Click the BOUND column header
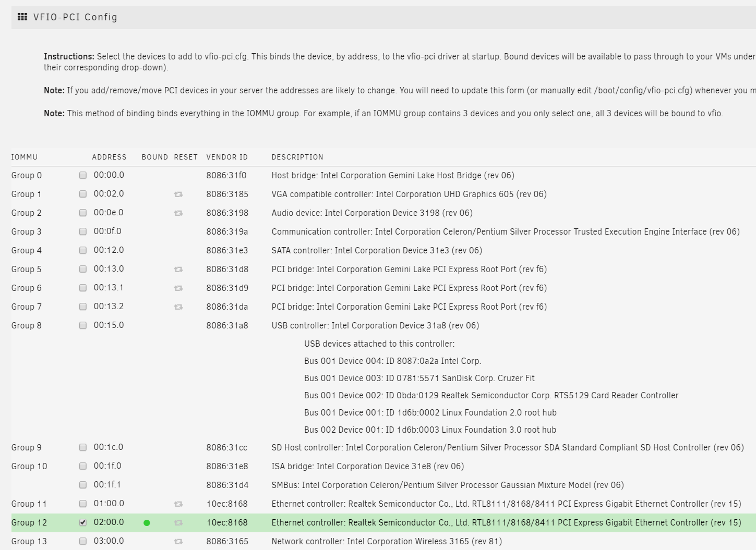The height and width of the screenshot is (550, 756). pyautogui.click(x=155, y=157)
